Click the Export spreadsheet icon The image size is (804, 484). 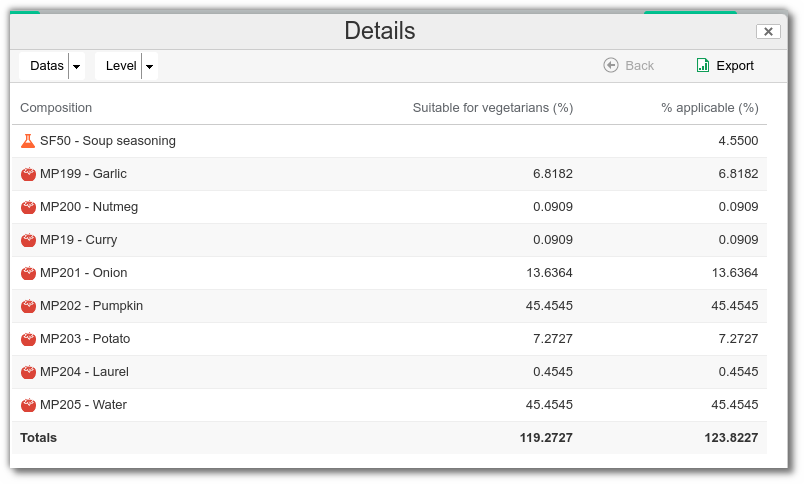pos(703,66)
